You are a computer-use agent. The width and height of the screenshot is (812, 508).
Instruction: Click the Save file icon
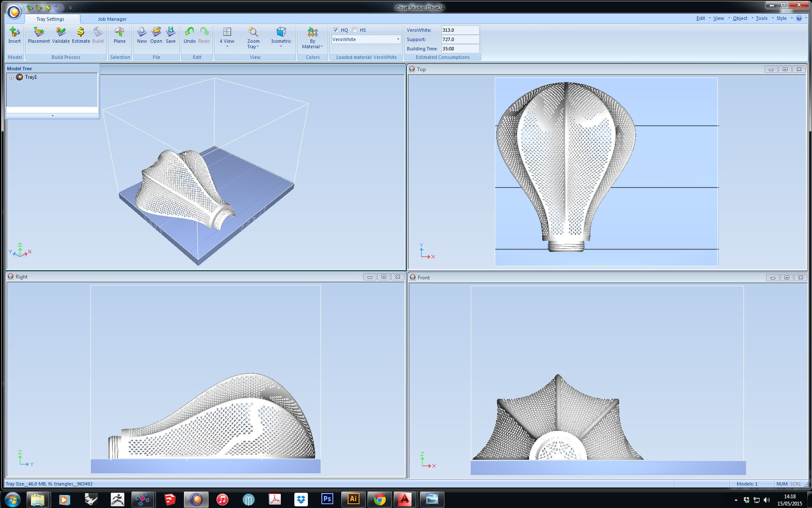(170, 32)
